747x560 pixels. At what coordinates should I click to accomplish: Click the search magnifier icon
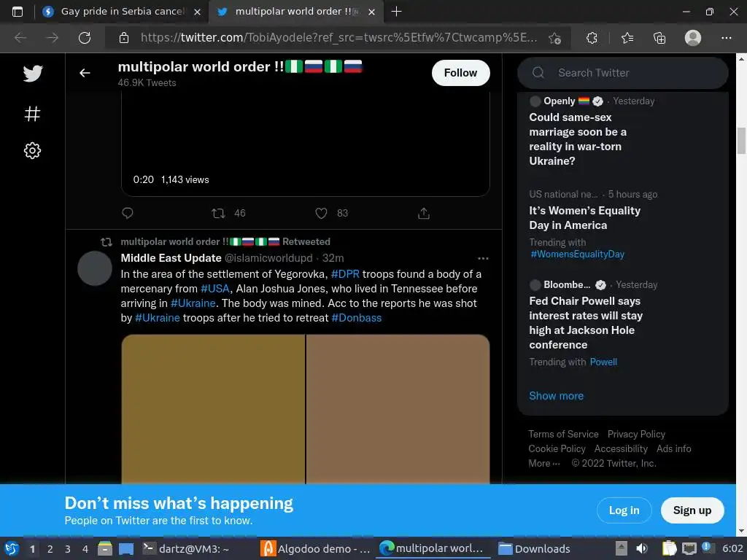[538, 72]
